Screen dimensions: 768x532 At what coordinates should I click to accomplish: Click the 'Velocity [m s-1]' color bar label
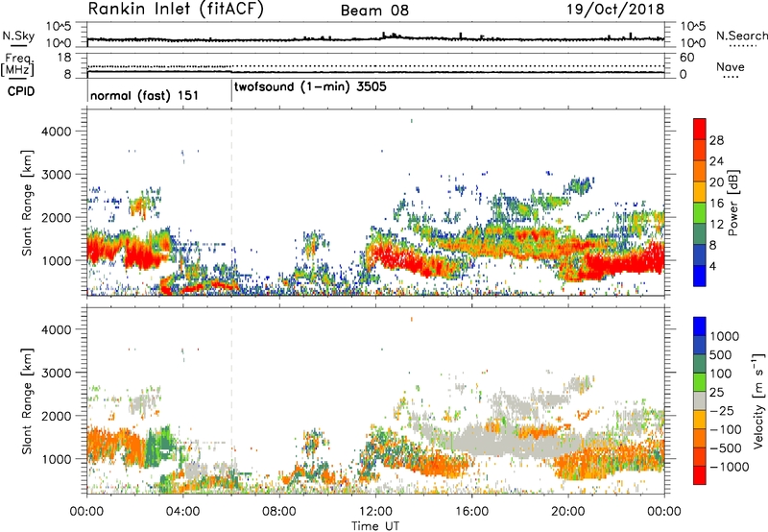(758, 400)
